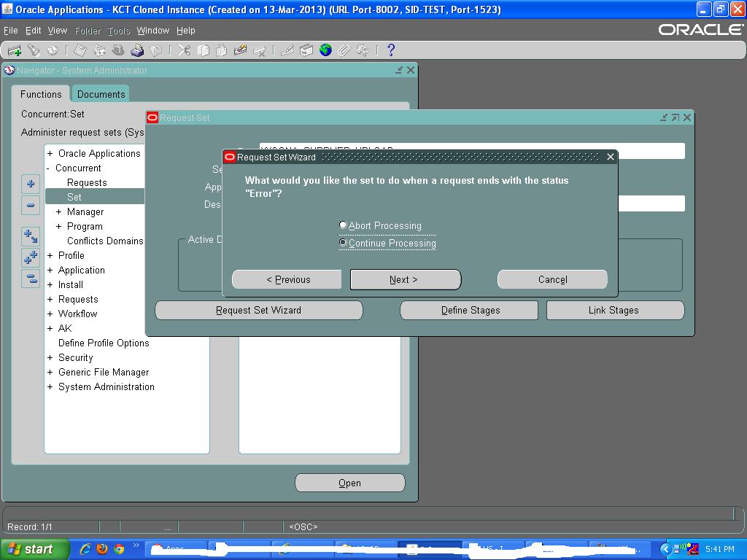Click the Folder Tools toolbar icon
Screen dimensions: 747x560
click(363, 50)
